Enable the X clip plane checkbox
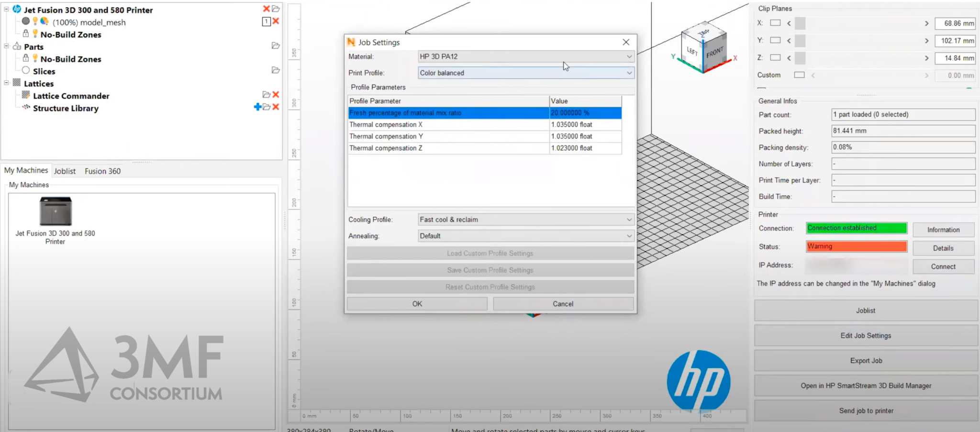Viewport: 980px width, 432px height. click(775, 23)
